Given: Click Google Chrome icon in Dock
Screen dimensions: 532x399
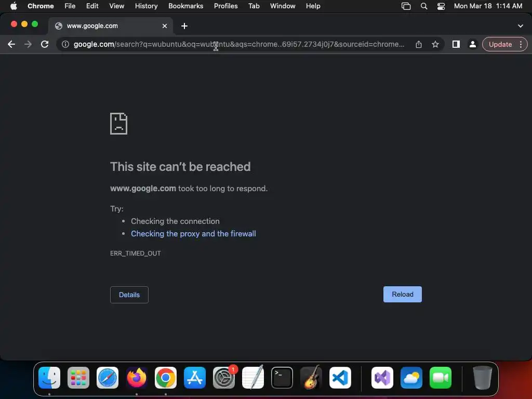Looking at the screenshot, I should pos(166,378).
